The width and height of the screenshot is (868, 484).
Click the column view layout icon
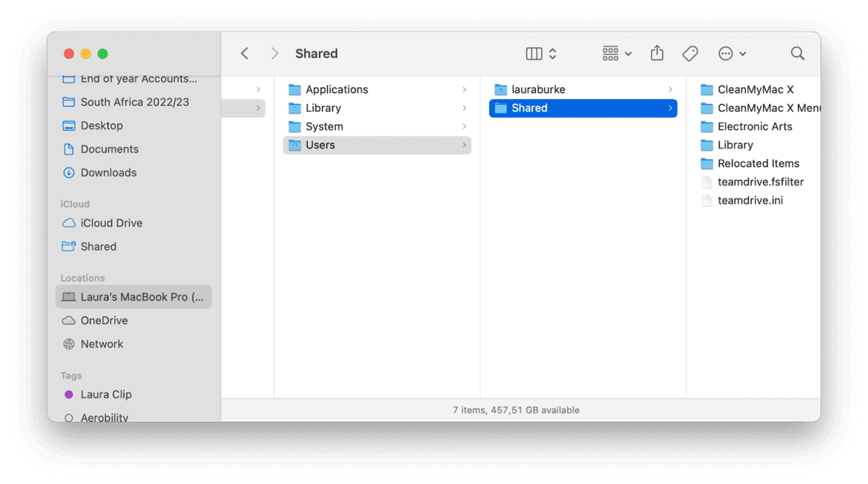pos(534,54)
